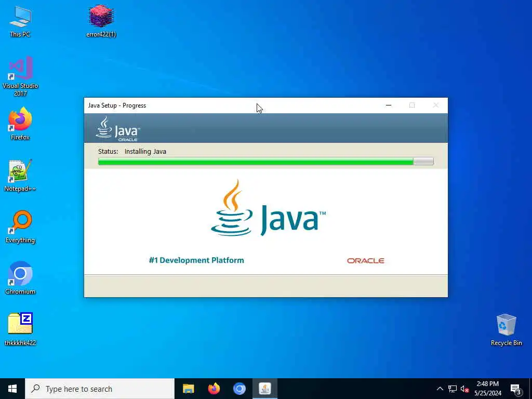Click the disabled maximize button of Java Setup
Screen dimensions: 532x399
(412, 105)
